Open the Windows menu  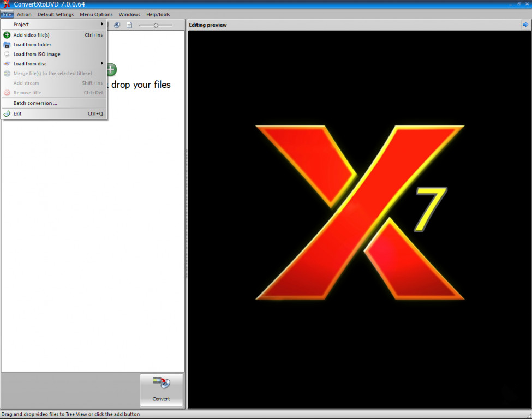129,14
